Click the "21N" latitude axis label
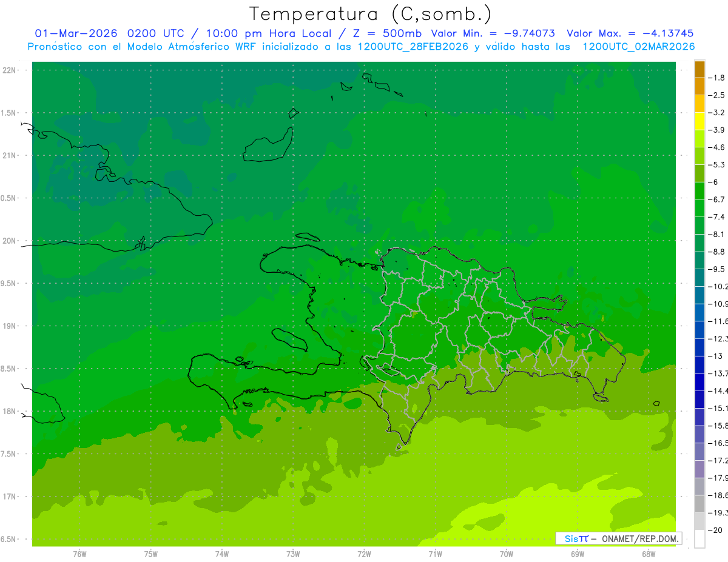The height and width of the screenshot is (562, 728). pyautogui.click(x=10, y=155)
